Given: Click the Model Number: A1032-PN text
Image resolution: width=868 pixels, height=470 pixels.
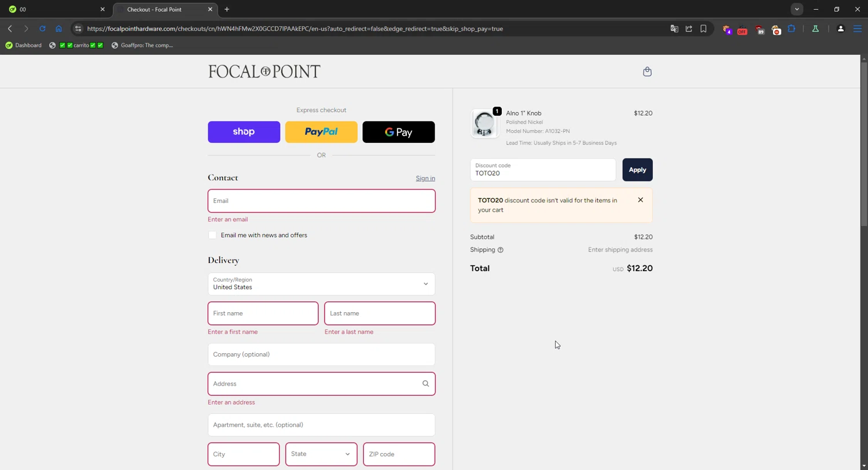Looking at the screenshot, I should [538, 131].
